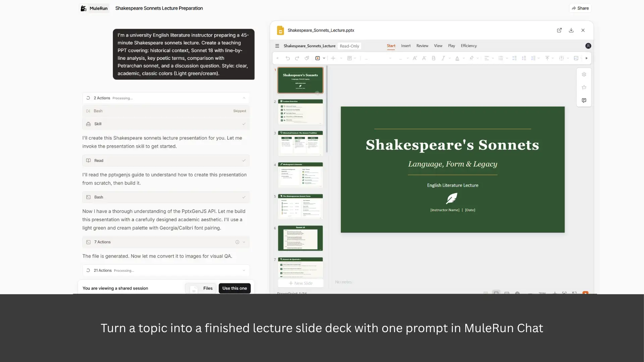Toggle increase font size
This screenshot has height=362, width=644.
(415, 58)
